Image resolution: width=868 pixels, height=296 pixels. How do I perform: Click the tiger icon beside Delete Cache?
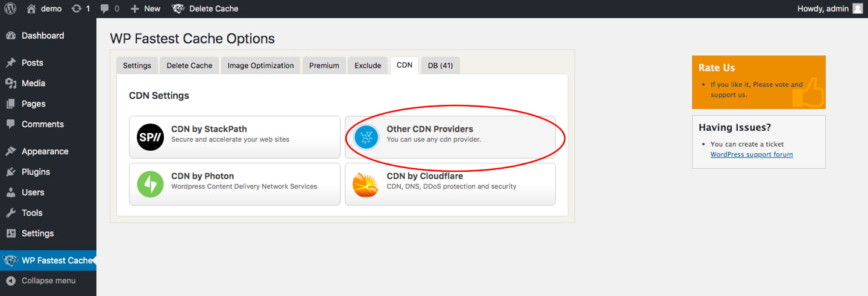click(178, 8)
